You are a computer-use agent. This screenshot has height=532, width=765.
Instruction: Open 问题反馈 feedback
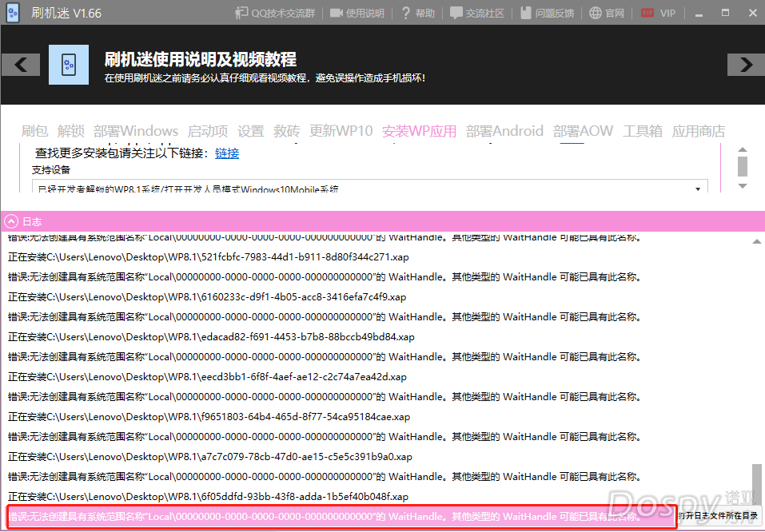(x=547, y=13)
